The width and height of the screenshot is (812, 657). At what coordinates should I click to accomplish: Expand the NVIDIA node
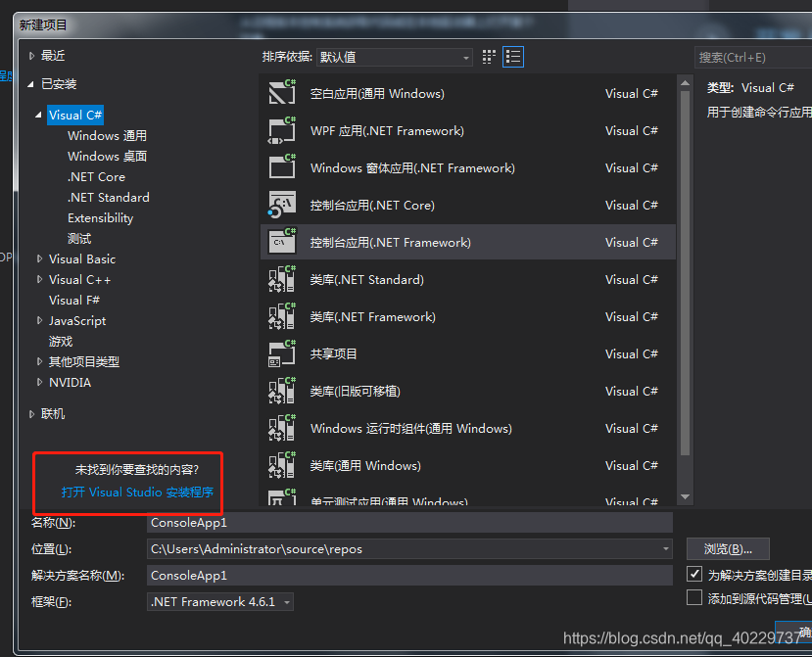pyautogui.click(x=39, y=383)
